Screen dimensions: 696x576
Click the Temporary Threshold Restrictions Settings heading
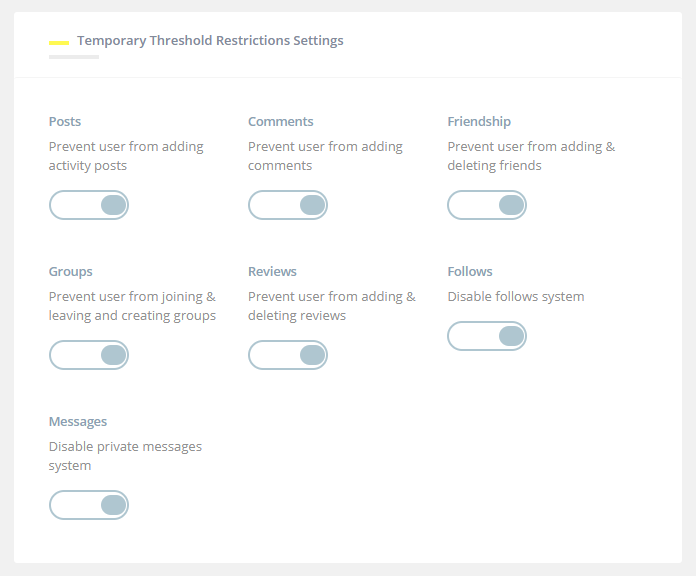(x=210, y=41)
